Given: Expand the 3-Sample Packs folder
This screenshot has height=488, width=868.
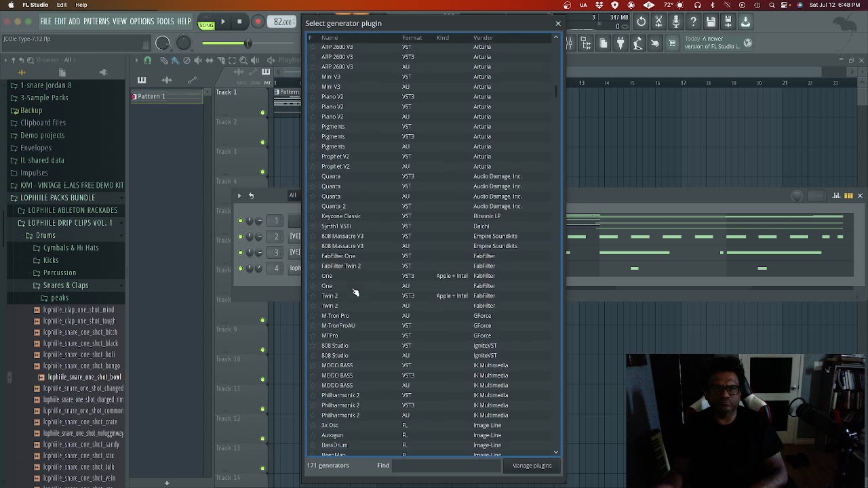Looking at the screenshot, I should pyautogui.click(x=44, y=98).
